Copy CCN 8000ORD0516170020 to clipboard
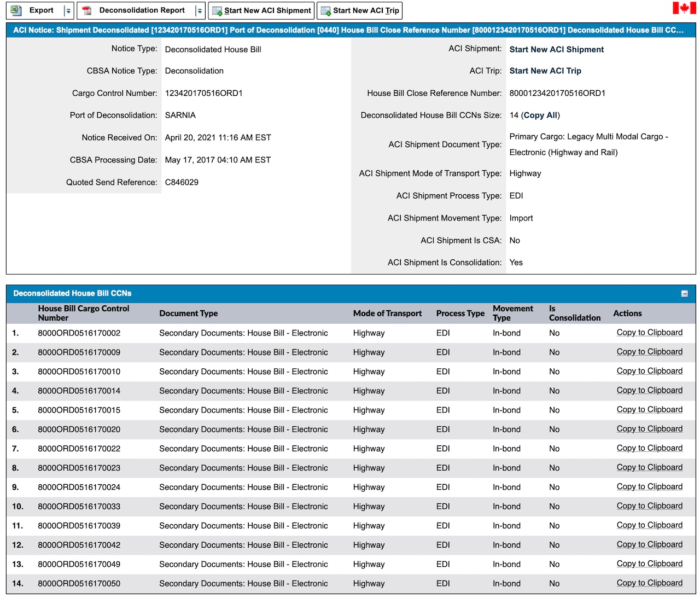Image resolution: width=700 pixels, height=598 pixels. click(650, 429)
